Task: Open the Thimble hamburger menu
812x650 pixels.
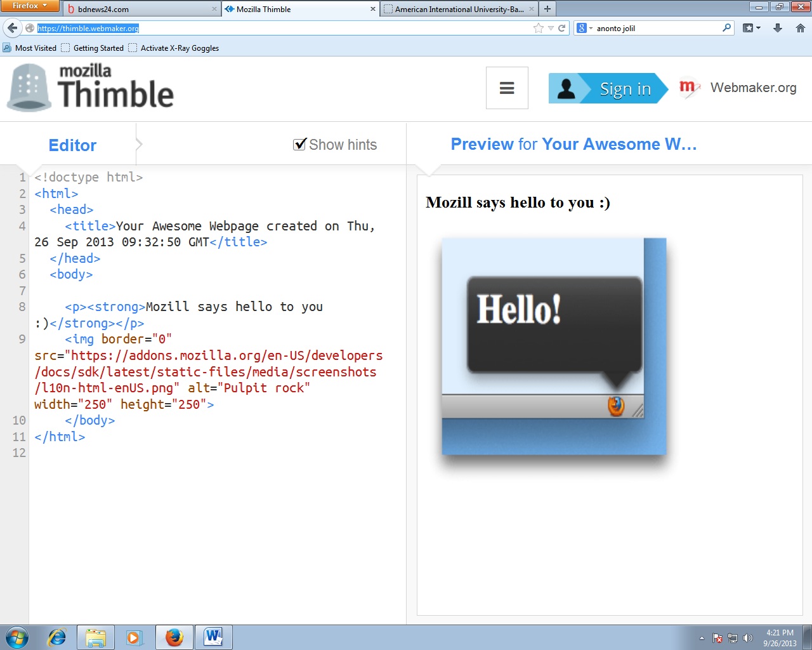Action: click(x=507, y=88)
